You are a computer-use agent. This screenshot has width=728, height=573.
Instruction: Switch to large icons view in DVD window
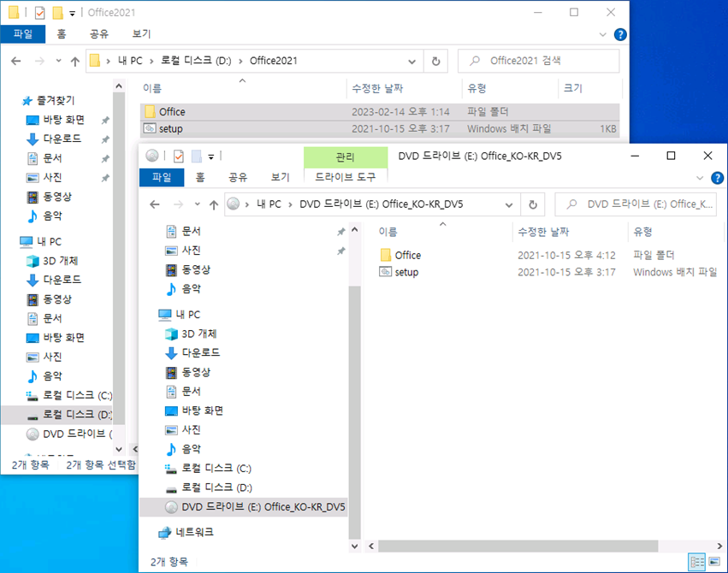[x=714, y=563]
